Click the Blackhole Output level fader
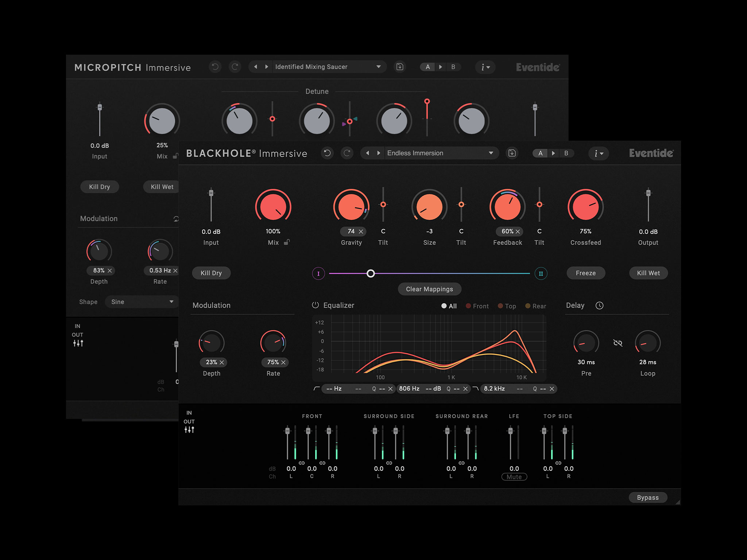This screenshot has width=747, height=560. (648, 193)
